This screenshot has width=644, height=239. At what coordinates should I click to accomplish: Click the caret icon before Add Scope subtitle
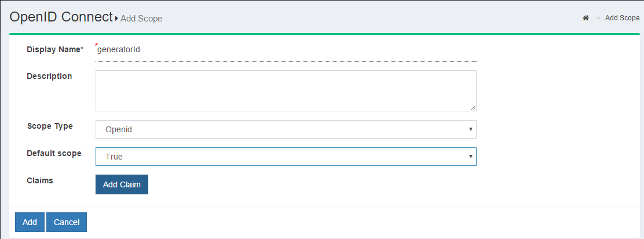(x=116, y=19)
